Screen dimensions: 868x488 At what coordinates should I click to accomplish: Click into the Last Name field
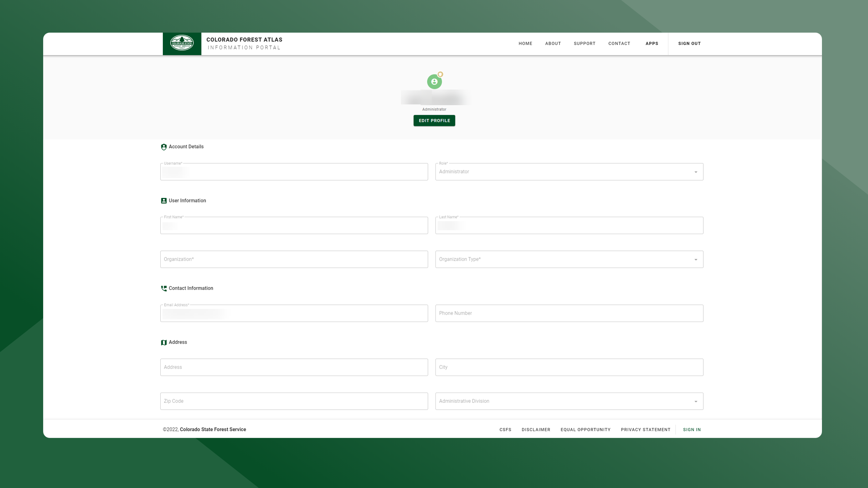tap(569, 226)
